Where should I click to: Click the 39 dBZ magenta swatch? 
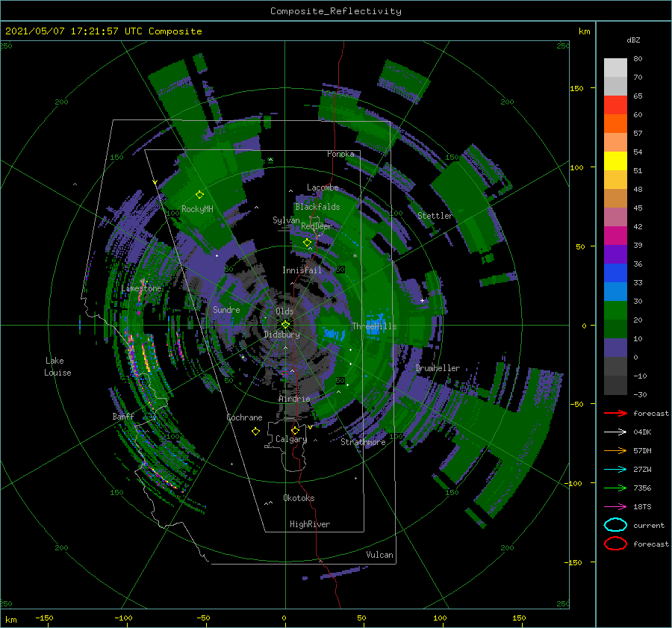coord(615,235)
